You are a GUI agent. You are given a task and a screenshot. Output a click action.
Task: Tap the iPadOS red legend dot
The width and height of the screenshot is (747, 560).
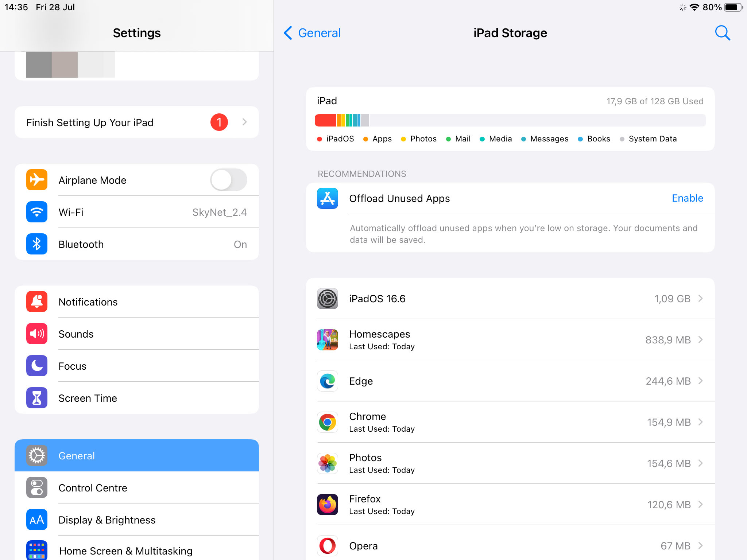[320, 139]
